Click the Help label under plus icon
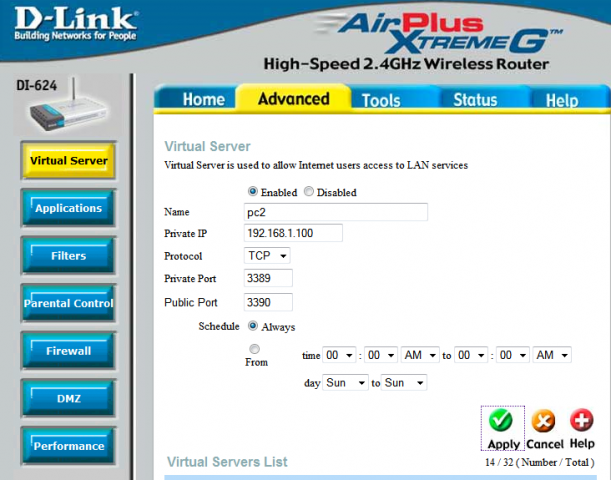This screenshot has width=611, height=480. pos(582,443)
